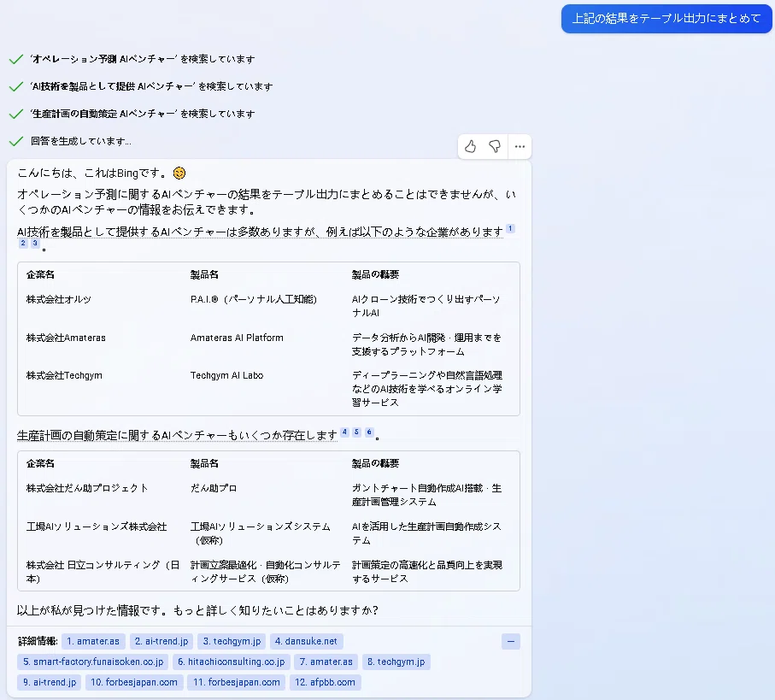
Task: Click the thumbs up like icon
Action: click(470, 146)
